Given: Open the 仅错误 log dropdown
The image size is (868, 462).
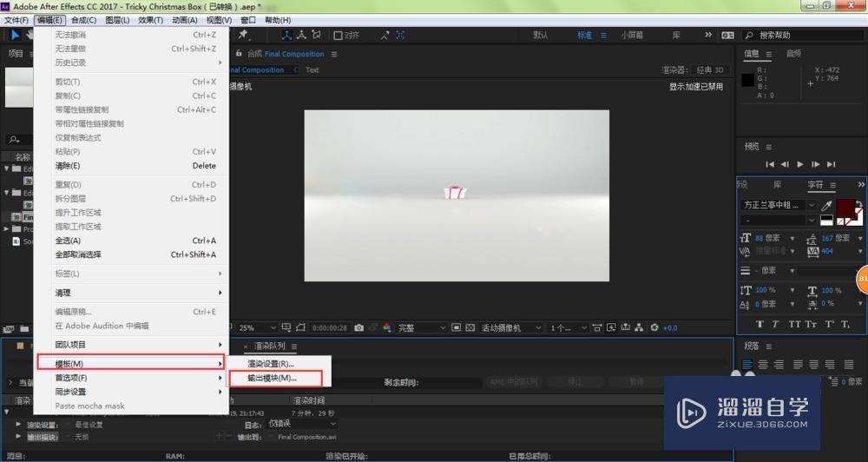Looking at the screenshot, I should pos(302,424).
